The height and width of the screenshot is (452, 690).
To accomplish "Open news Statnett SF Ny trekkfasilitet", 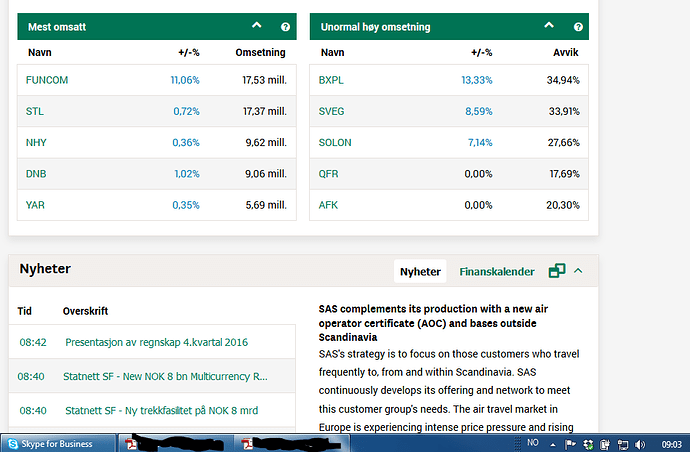I will coord(161,411).
